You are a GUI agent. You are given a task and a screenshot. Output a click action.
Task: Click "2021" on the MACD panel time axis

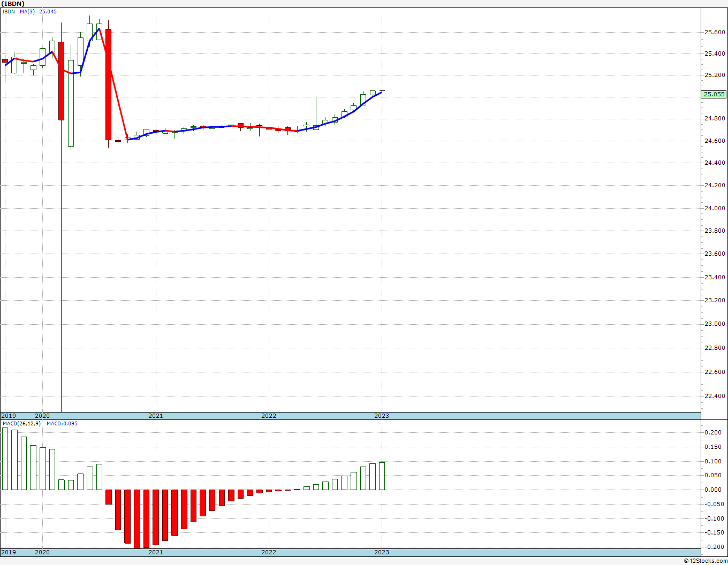pyautogui.click(x=156, y=552)
